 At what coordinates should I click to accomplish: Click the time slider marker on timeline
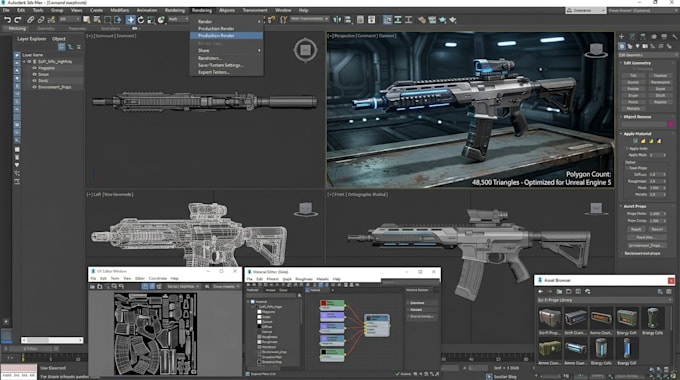coord(23,358)
